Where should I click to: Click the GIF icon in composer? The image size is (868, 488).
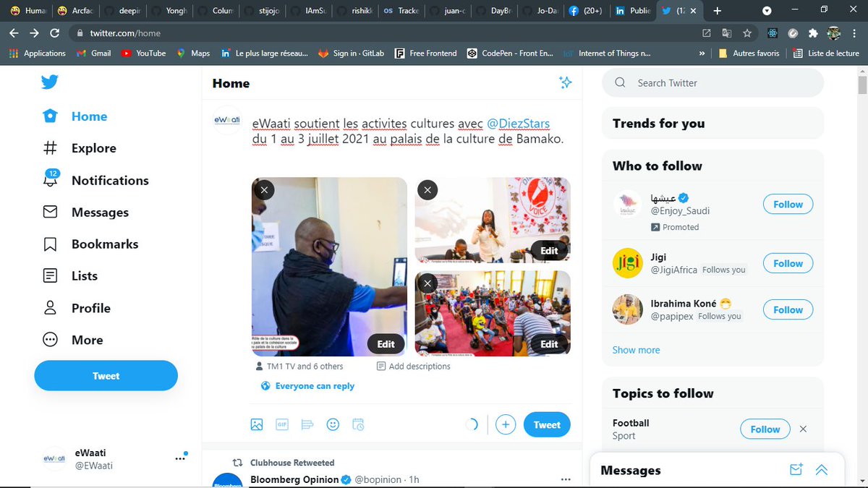(x=282, y=424)
